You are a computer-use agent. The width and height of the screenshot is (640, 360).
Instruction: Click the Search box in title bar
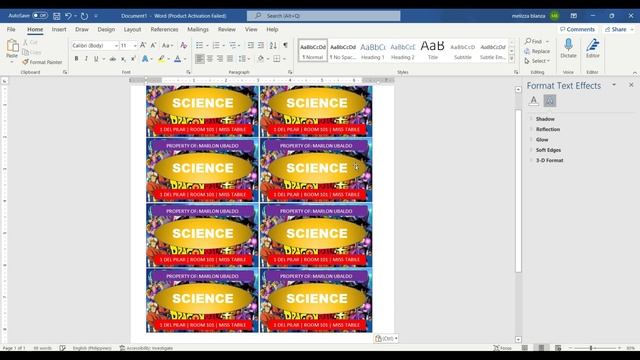[x=323, y=16]
